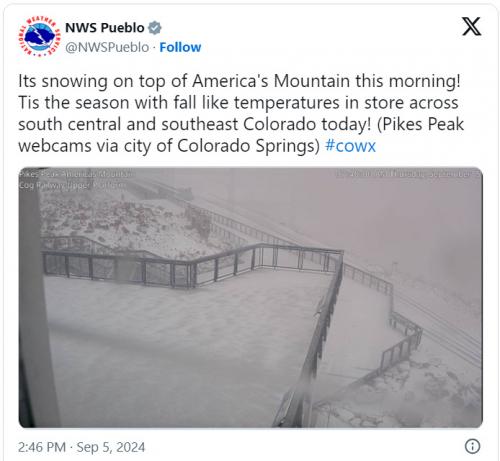Image resolution: width=500 pixels, height=461 pixels.
Task: Click the 'fall like temperatures' text line
Action: click(x=238, y=102)
